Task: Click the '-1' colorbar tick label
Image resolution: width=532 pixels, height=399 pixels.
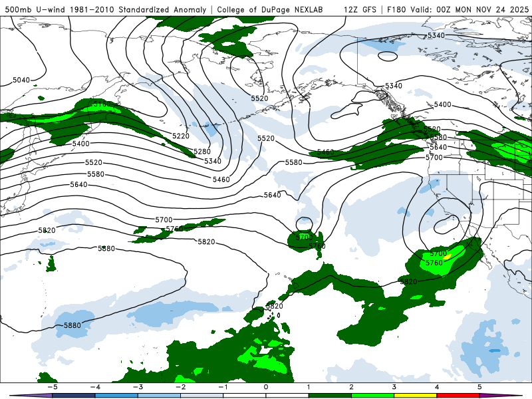Action: [223, 387]
